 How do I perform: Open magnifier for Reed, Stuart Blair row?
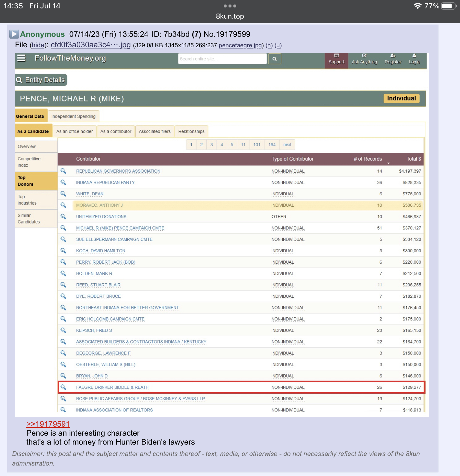click(x=63, y=285)
